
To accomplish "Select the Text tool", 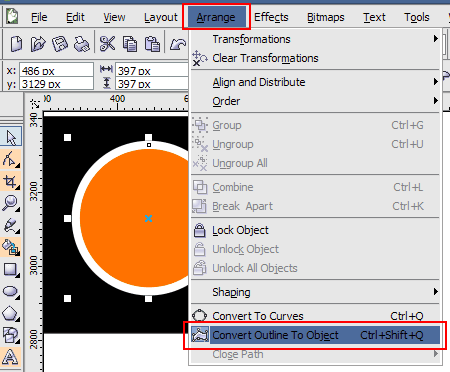I will pos(10,357).
